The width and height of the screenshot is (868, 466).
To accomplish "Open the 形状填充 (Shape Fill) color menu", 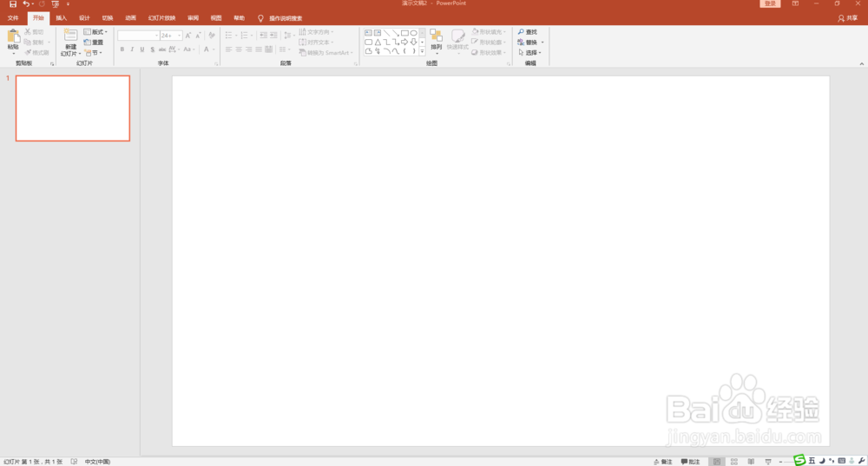I will [x=488, y=32].
